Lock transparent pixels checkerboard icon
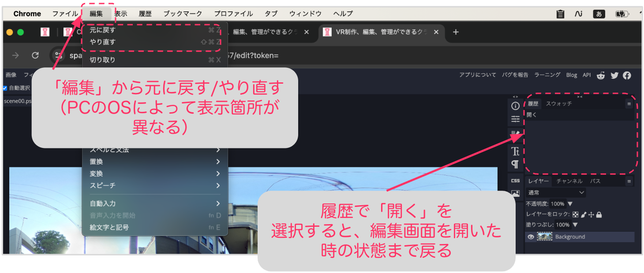 (x=575, y=215)
